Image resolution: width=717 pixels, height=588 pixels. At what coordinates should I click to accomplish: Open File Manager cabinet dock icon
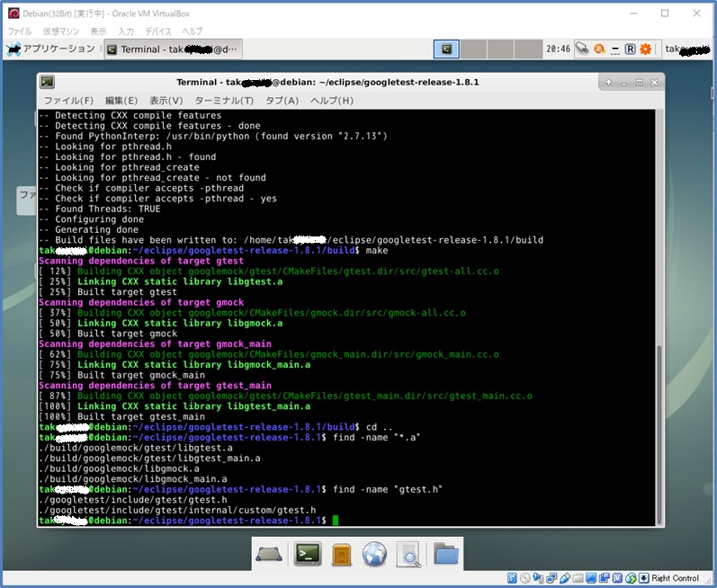[342, 555]
